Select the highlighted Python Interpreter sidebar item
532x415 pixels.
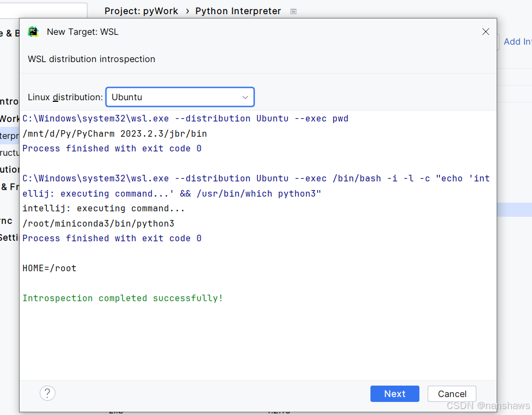point(10,136)
